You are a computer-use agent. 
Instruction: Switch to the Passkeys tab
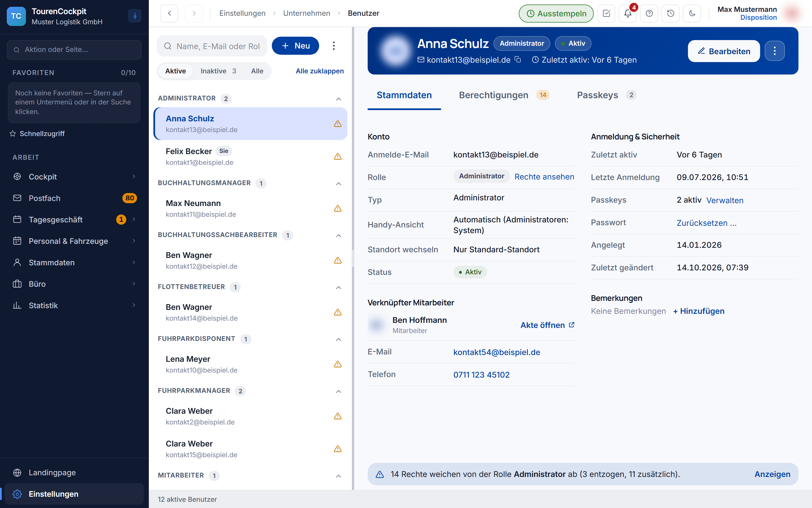(606, 95)
